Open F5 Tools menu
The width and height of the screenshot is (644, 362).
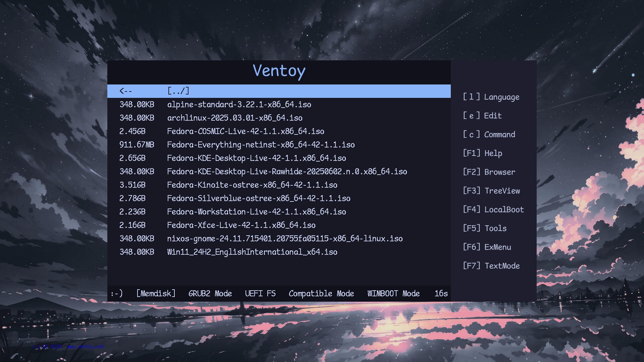point(485,228)
